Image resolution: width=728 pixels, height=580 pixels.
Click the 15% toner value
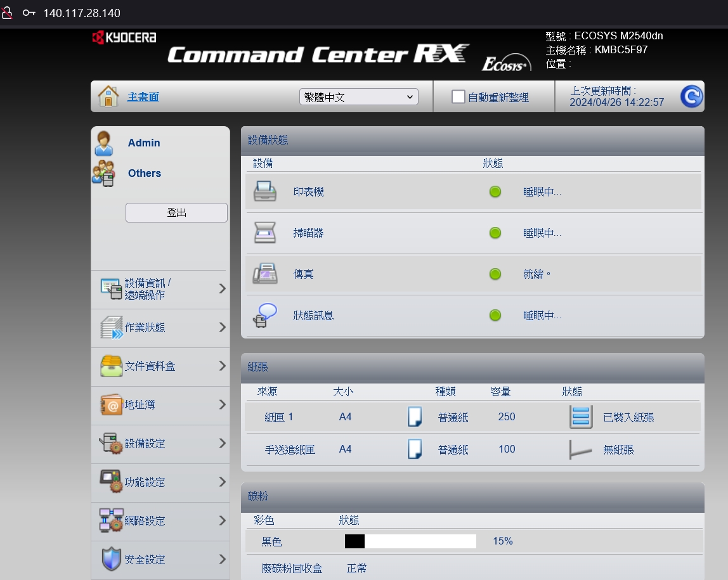pyautogui.click(x=503, y=541)
